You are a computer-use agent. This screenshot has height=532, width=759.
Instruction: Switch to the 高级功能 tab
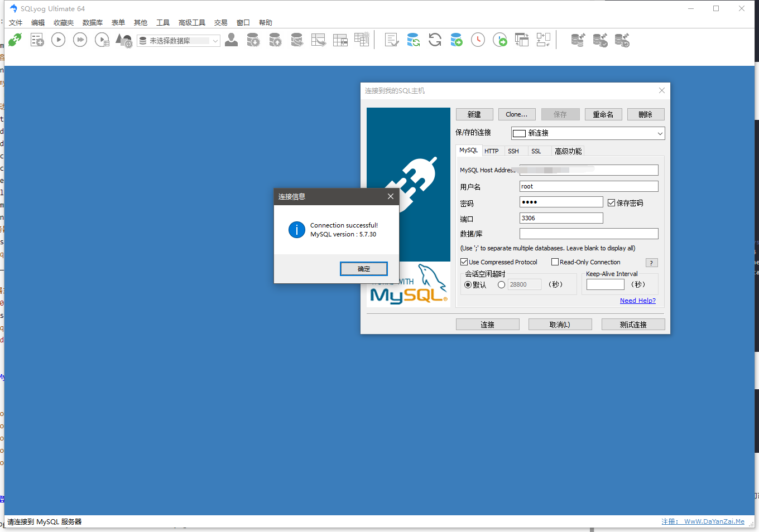(568, 151)
